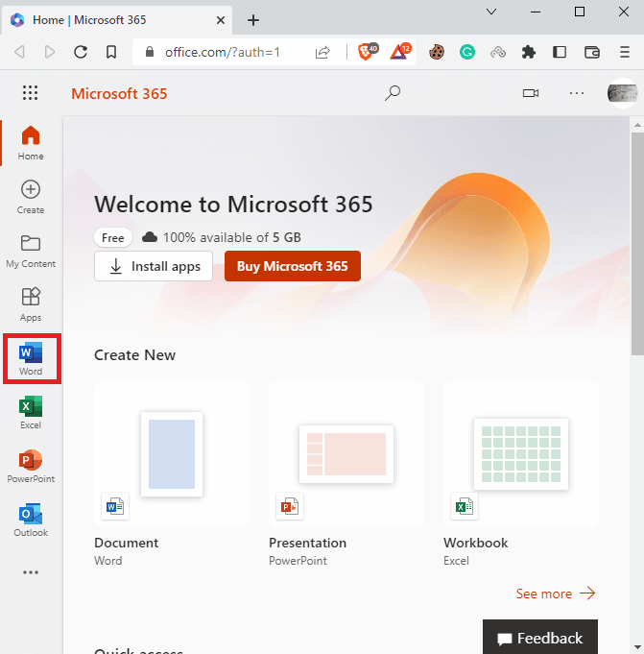Click the share page icon
The image size is (644, 654).
(x=322, y=52)
